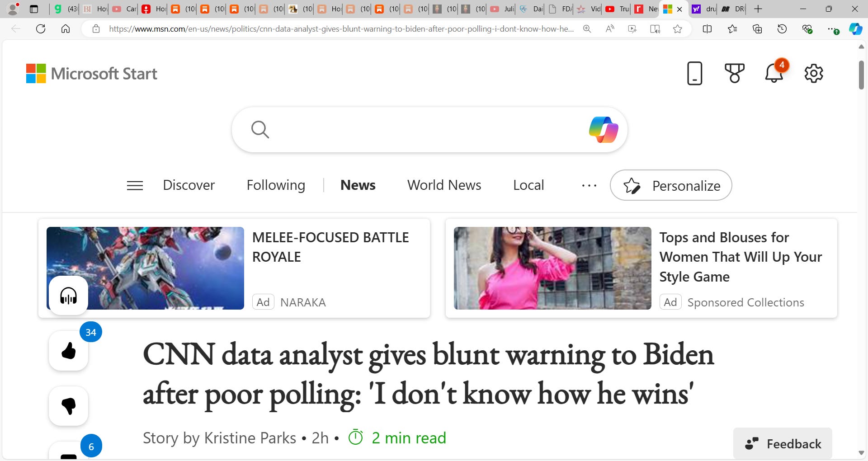Click the site info lock icon
This screenshot has width=868, height=461.
[96, 29]
